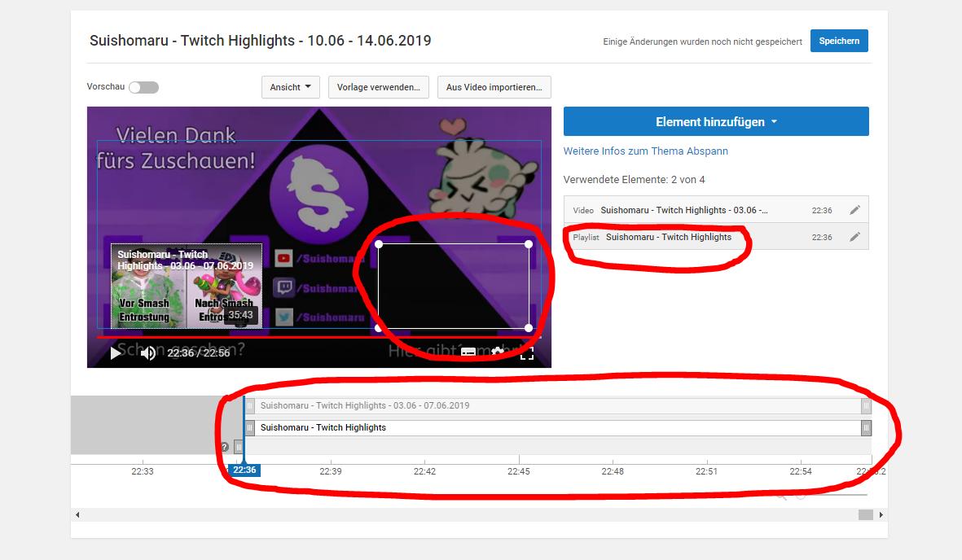This screenshot has width=962, height=560.
Task: Select the video thumbnail end screen element
Action: (187, 286)
